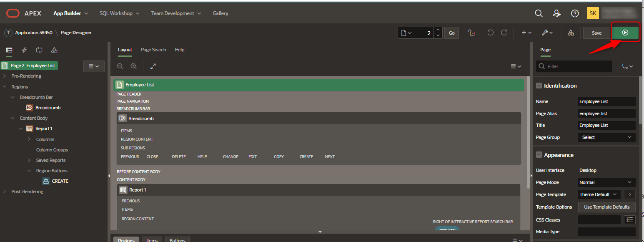The height and width of the screenshot is (242, 644).
Task: Collapse the Identification section
Action: 539,86
